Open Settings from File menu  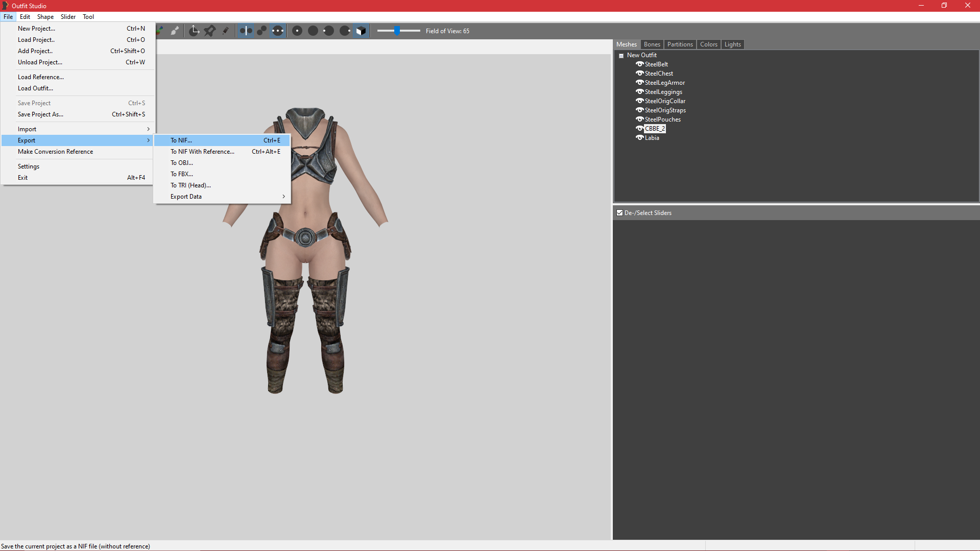pyautogui.click(x=78, y=166)
